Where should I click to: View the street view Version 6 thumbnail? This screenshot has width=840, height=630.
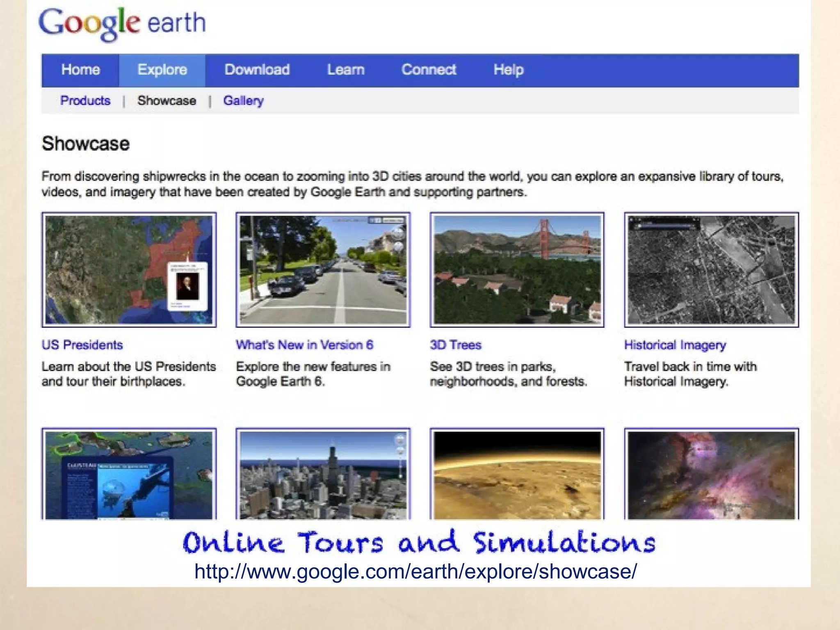tap(323, 270)
